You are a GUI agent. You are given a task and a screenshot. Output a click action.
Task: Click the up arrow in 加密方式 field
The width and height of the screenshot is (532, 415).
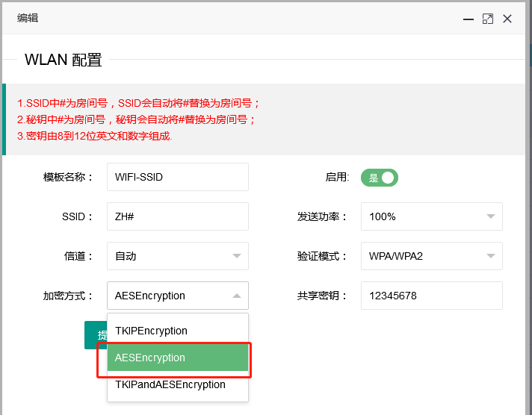click(x=237, y=296)
